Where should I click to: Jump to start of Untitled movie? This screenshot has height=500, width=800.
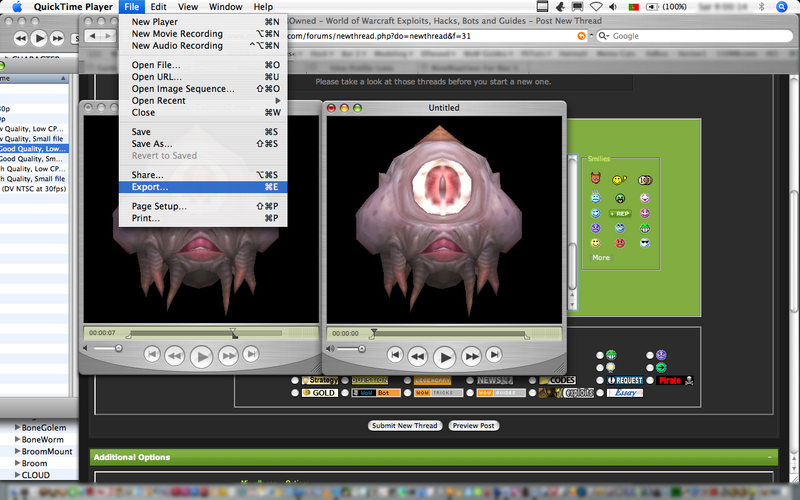[395, 355]
